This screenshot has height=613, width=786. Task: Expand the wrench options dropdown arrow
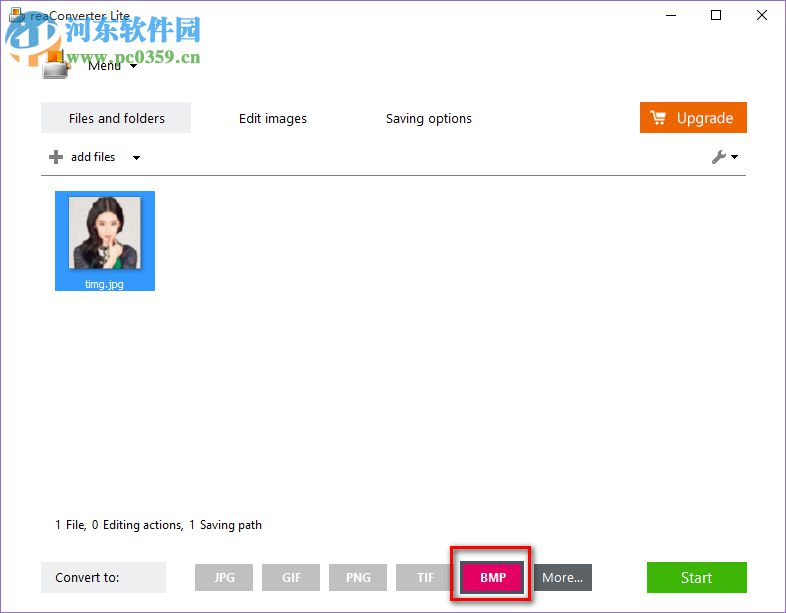pos(734,157)
